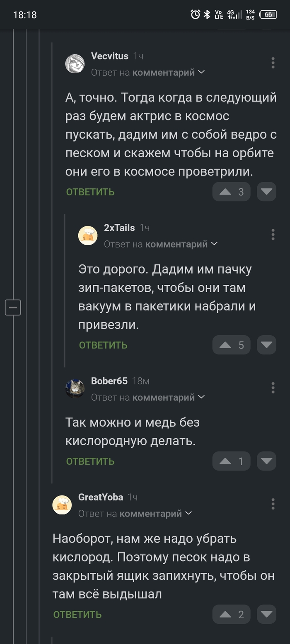Upvote Vecvitus's comment
Viewport: 290px width, 644px height.
pyautogui.click(x=231, y=192)
